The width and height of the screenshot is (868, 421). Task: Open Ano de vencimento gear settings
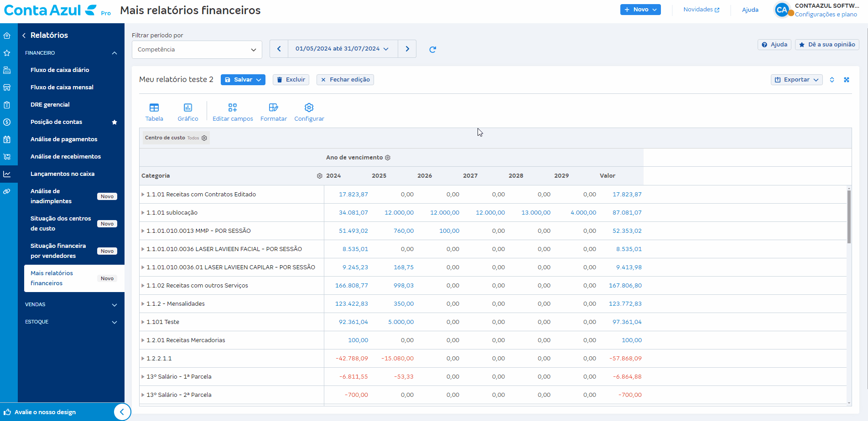[x=388, y=158]
